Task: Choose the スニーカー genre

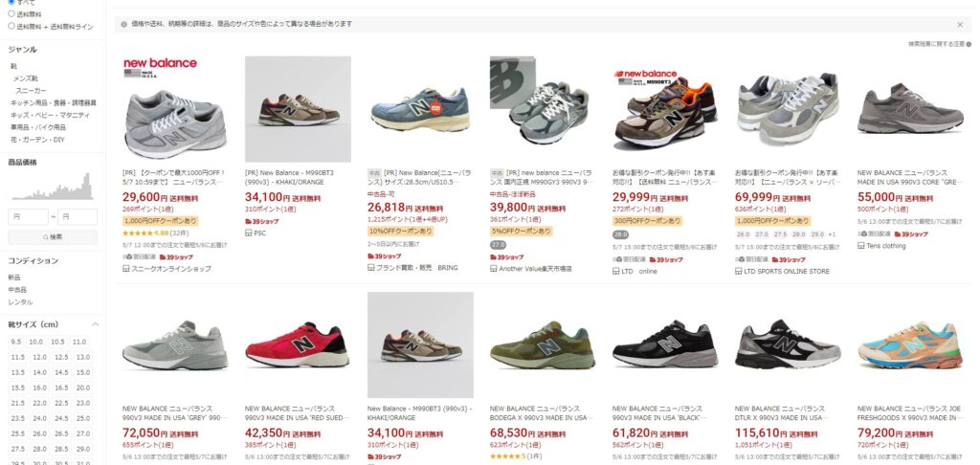Action: tap(31, 91)
